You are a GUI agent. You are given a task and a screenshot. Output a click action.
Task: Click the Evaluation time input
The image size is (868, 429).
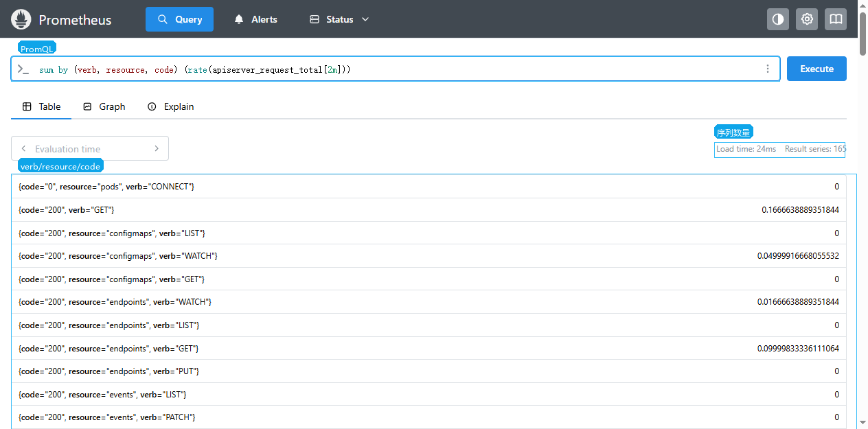[x=90, y=148]
